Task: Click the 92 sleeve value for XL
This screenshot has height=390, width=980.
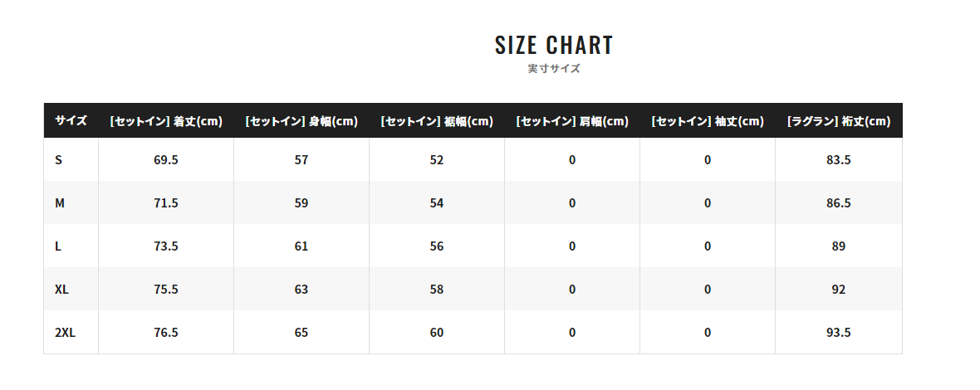Action: point(839,290)
